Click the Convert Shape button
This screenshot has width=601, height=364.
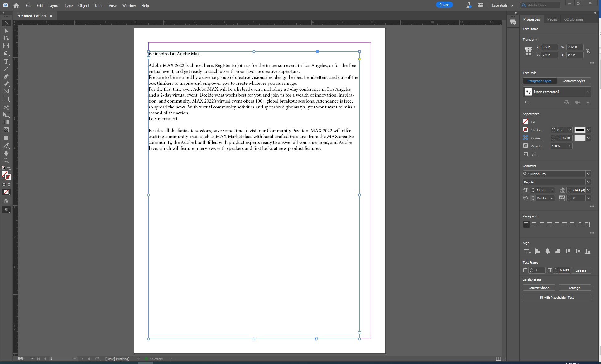539,287
